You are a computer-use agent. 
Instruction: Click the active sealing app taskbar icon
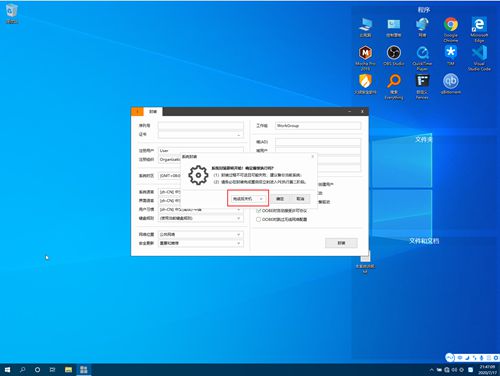coord(84,370)
